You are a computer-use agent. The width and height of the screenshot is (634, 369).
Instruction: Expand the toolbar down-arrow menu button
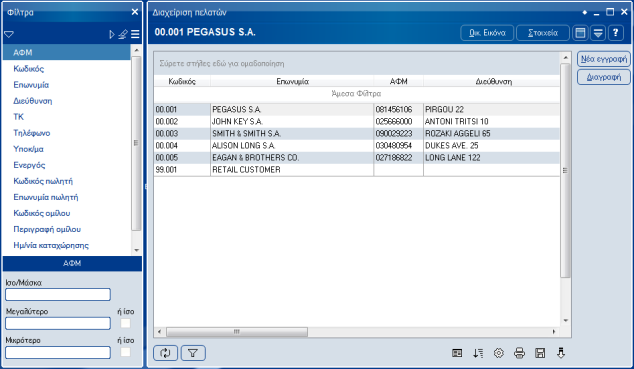[x=598, y=33]
